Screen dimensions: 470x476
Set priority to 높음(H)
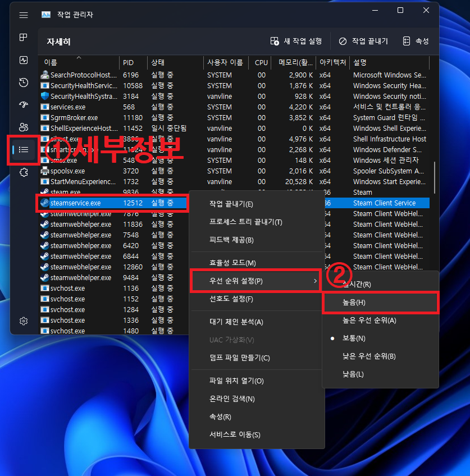(380, 303)
